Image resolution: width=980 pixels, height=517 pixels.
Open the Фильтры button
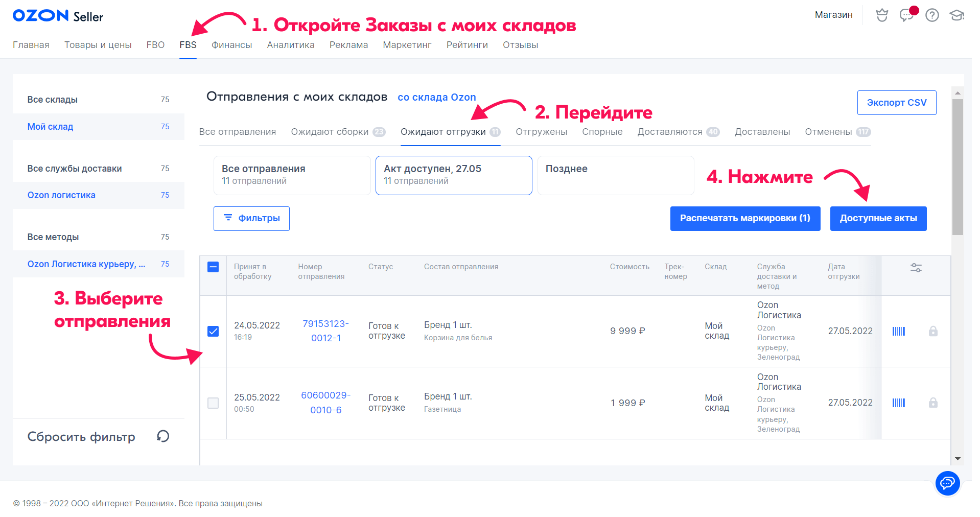(x=251, y=219)
